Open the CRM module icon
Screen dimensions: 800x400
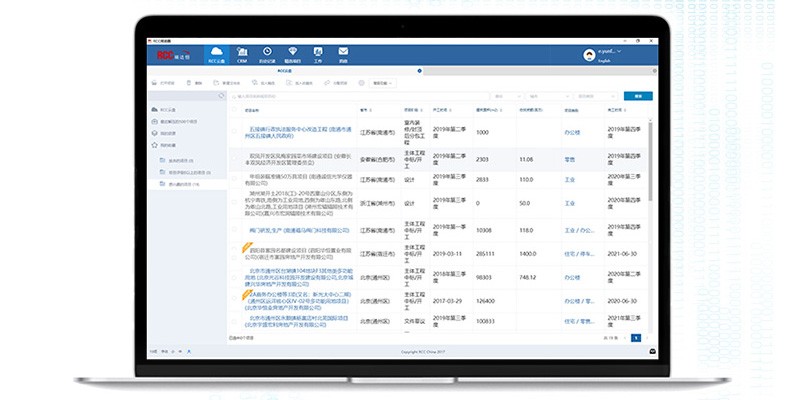pos(241,54)
